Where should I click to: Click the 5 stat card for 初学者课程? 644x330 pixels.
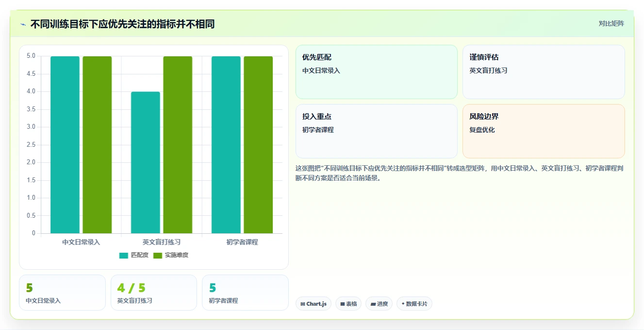245,293
